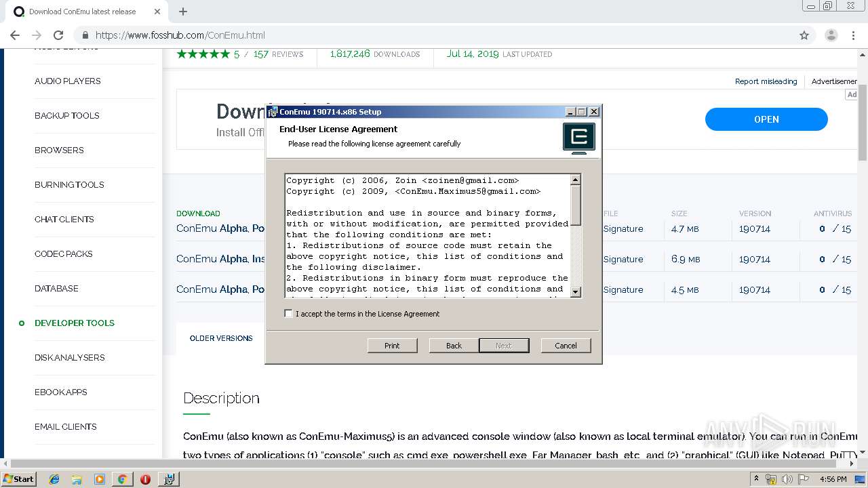Click the scroll up arrow of license text
The image size is (868, 488).
point(576,180)
